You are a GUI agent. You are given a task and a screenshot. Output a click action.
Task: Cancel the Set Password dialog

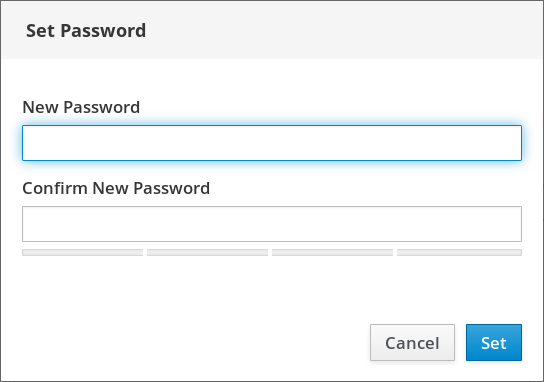(412, 342)
